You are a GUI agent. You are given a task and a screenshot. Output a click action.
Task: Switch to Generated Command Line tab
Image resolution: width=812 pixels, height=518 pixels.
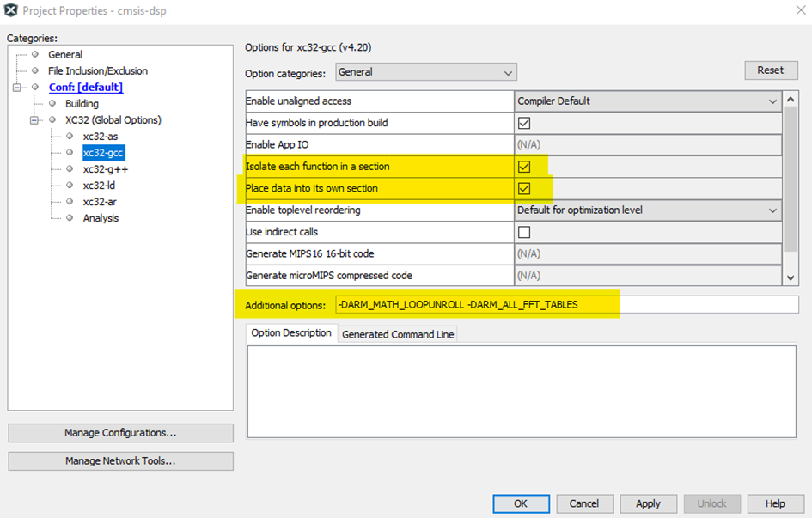click(398, 334)
